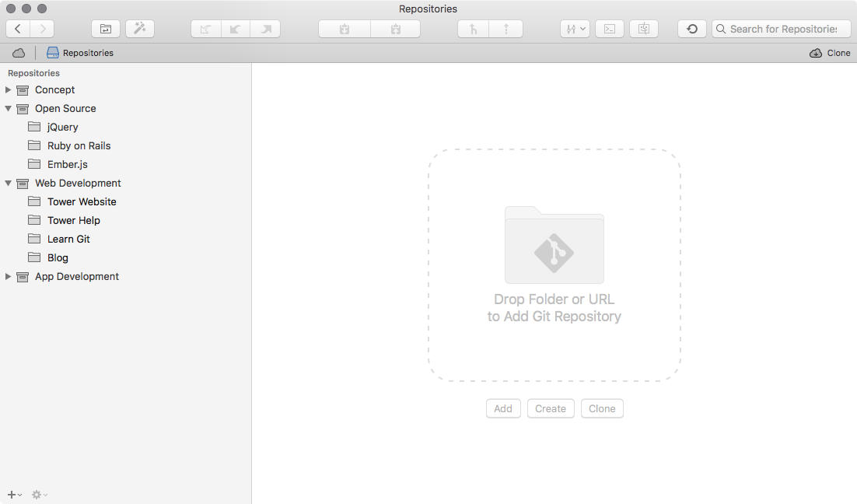
Task: Click the cloud icon in the breadcrumb bar
Action: (18, 52)
